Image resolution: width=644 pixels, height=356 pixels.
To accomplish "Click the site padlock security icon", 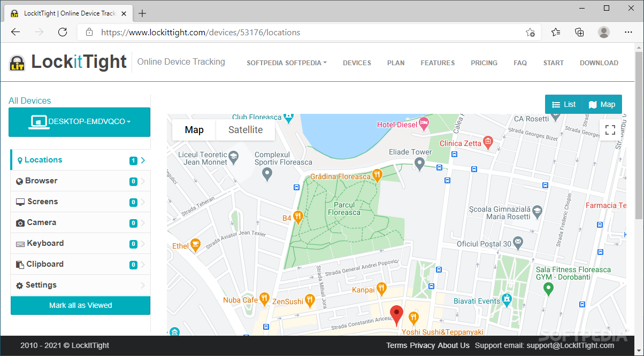I will coord(89,32).
